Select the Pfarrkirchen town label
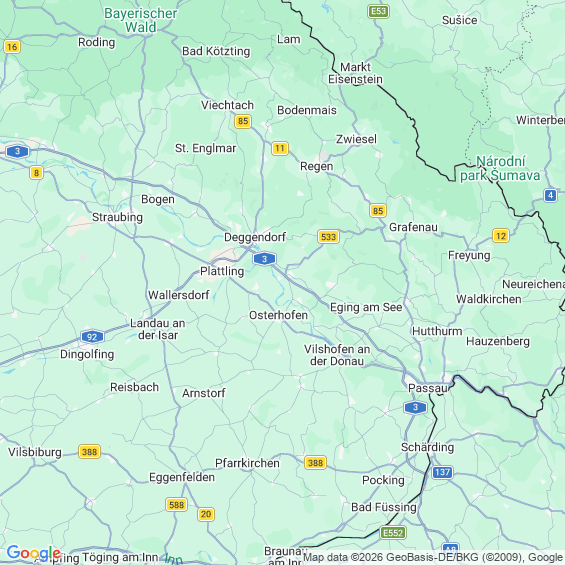Viewport: 565px width, 565px height. 247,463
